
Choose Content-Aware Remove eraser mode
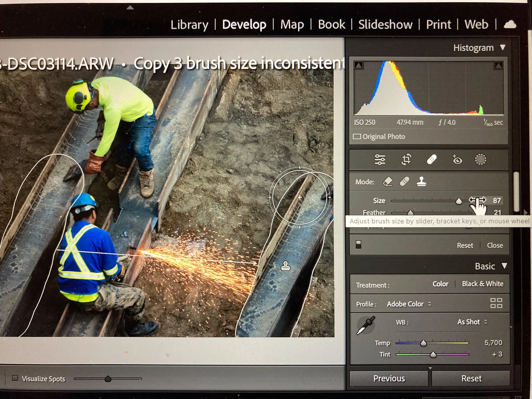pyautogui.click(x=388, y=182)
